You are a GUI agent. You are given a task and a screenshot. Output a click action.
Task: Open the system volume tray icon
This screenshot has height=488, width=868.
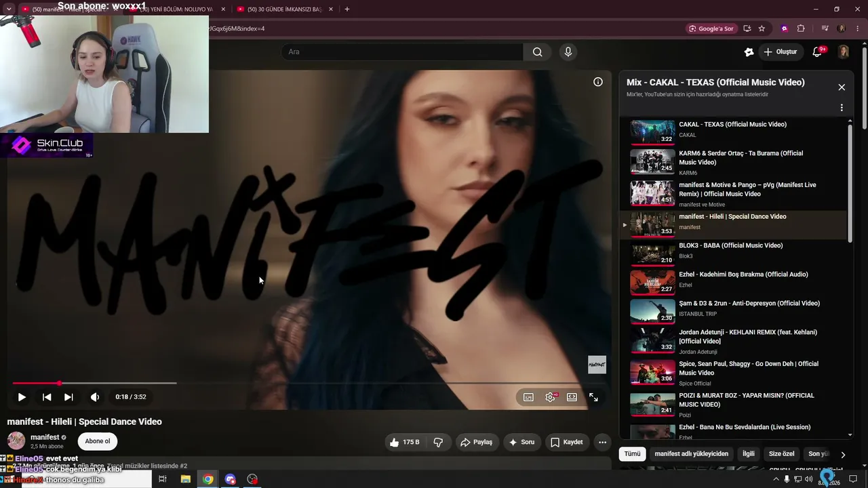click(x=808, y=479)
